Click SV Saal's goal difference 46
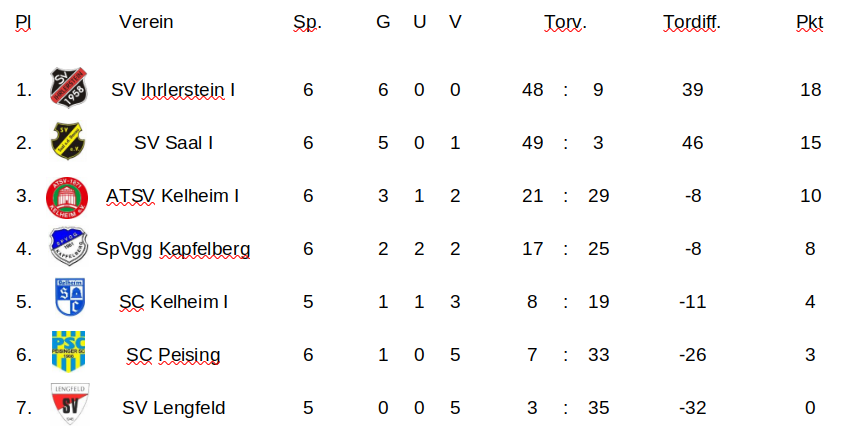 pos(693,143)
